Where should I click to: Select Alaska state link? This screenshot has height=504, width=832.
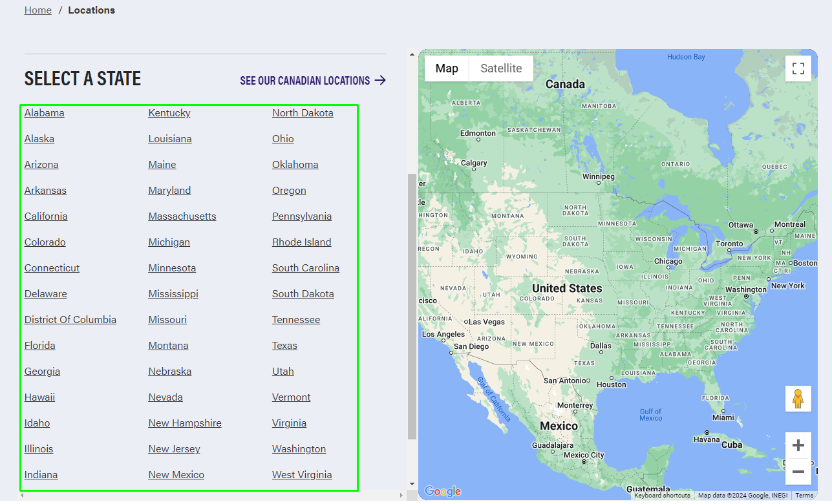click(x=39, y=139)
